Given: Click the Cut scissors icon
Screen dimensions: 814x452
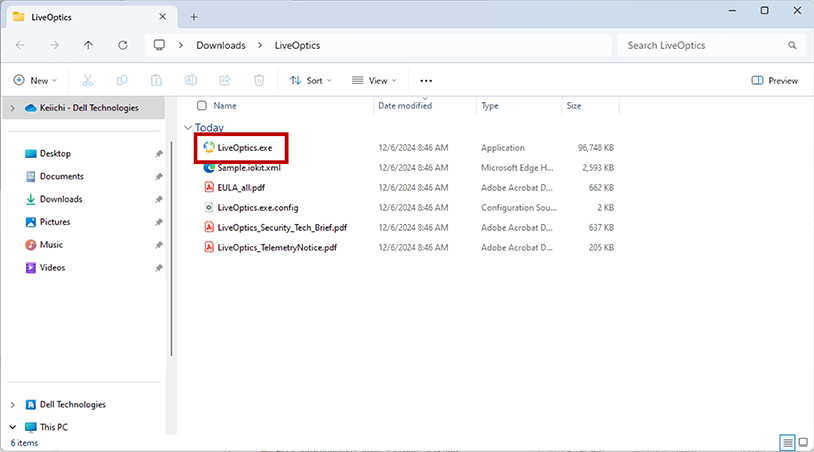Looking at the screenshot, I should [x=87, y=80].
